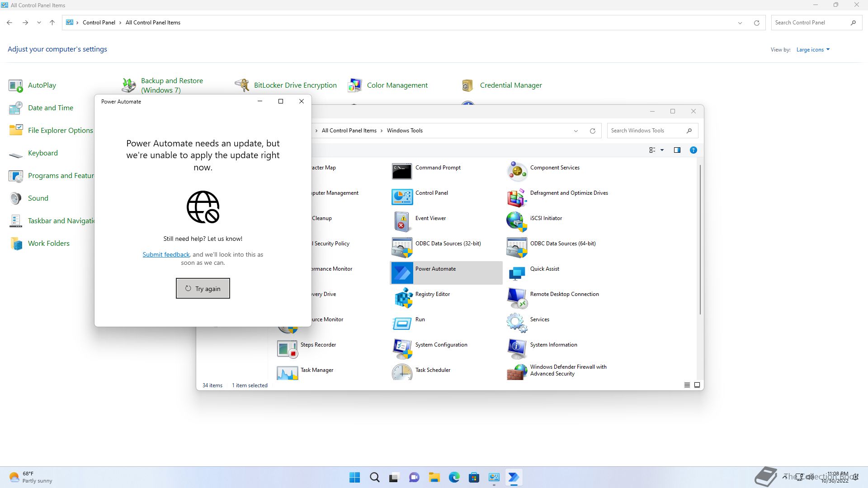Click the Try again button
The image size is (868, 488).
[x=203, y=288]
